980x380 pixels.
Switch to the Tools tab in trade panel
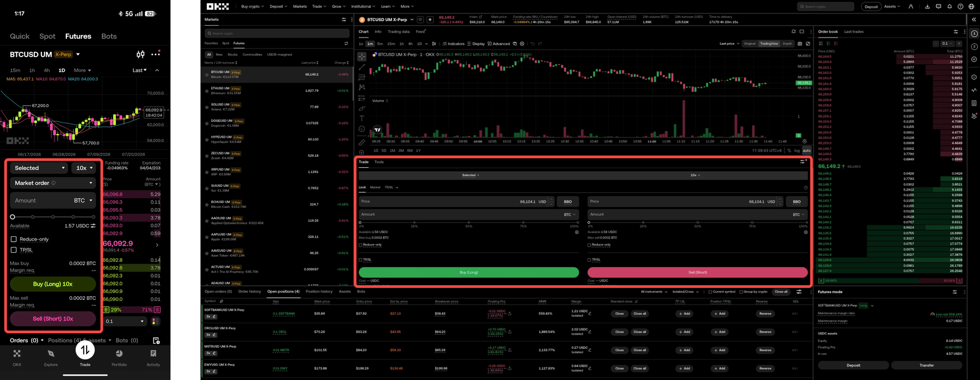click(x=379, y=162)
